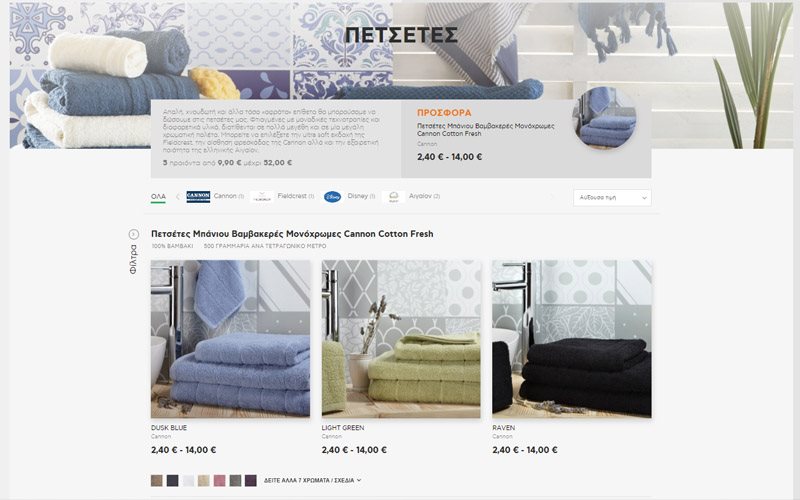Open the RAVEN black towel thumbnail
Screen dimensions: 800x500
tap(571, 339)
